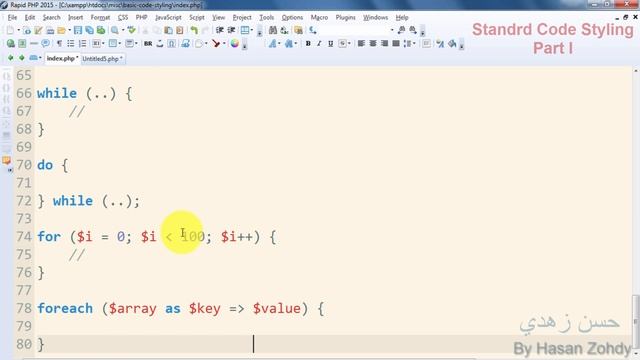The image size is (640, 360).
Task: Click the Spell check (ABC) icon
Action: pos(131,30)
